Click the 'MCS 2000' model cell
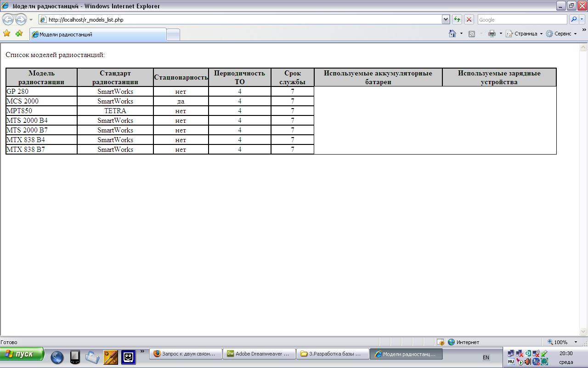This screenshot has height=368, width=588. (x=41, y=101)
